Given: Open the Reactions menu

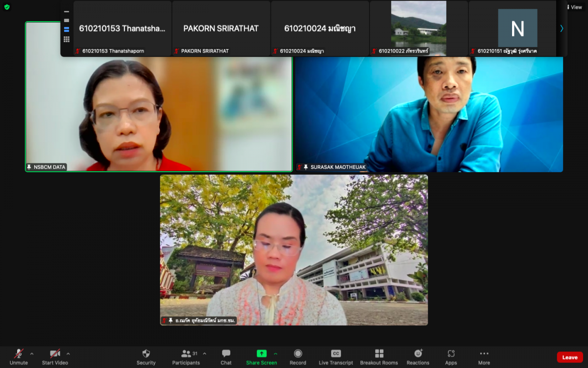Looking at the screenshot, I should click(x=418, y=357).
